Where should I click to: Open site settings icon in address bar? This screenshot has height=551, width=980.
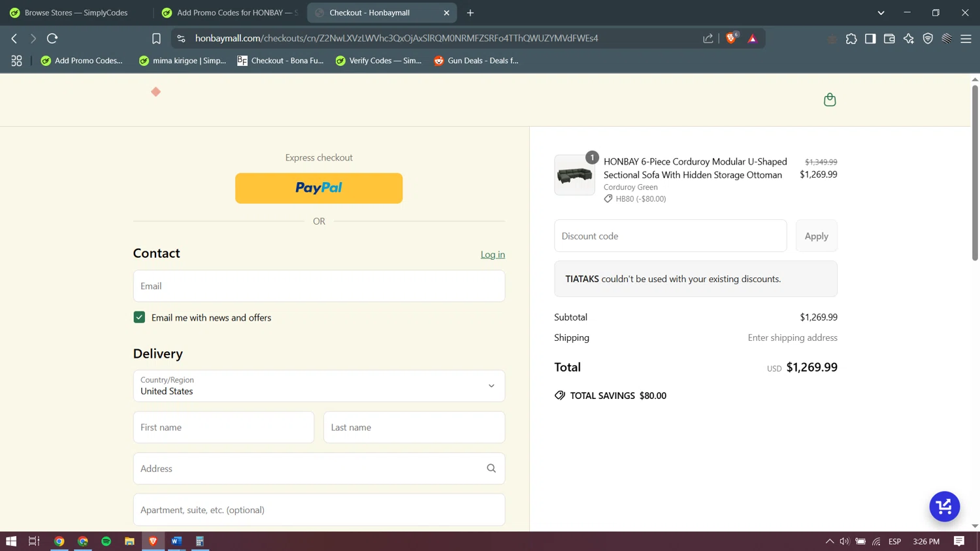pos(181,39)
